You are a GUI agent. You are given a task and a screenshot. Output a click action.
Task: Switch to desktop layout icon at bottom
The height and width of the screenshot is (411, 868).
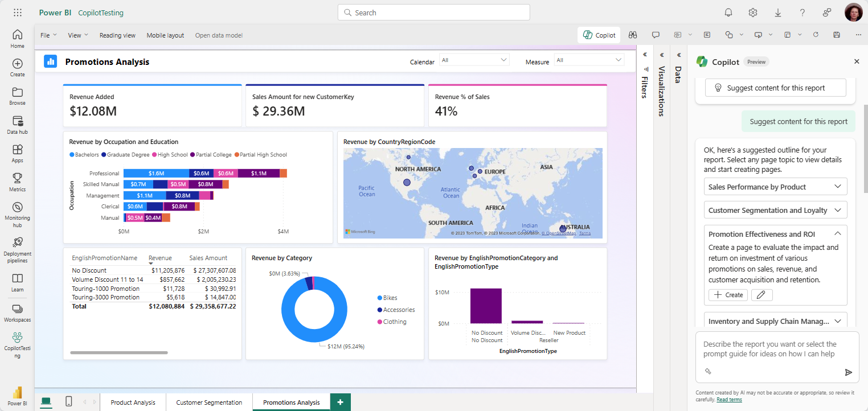click(x=46, y=402)
